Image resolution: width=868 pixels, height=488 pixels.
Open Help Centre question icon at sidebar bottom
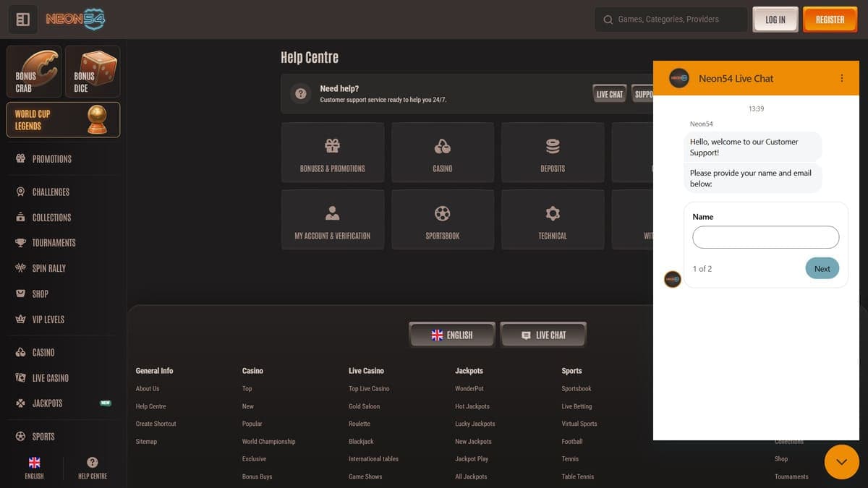click(x=93, y=463)
